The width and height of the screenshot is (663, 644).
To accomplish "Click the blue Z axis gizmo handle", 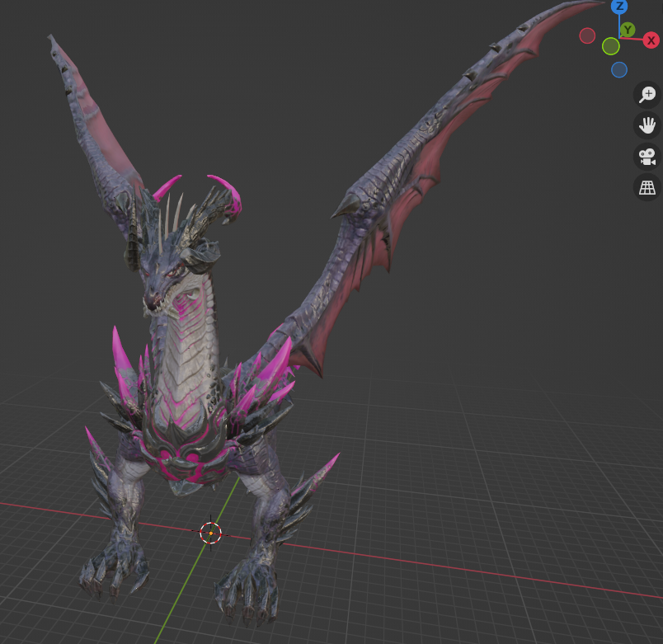I will point(619,6).
